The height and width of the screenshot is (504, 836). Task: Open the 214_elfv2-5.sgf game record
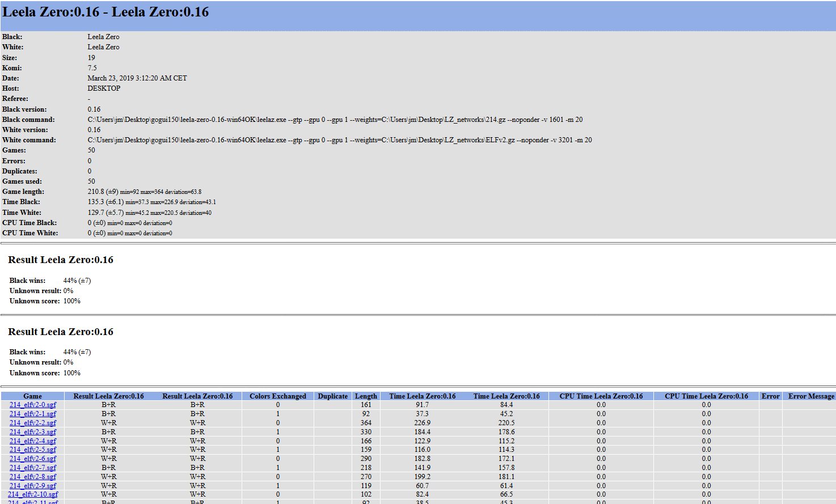[33, 450]
